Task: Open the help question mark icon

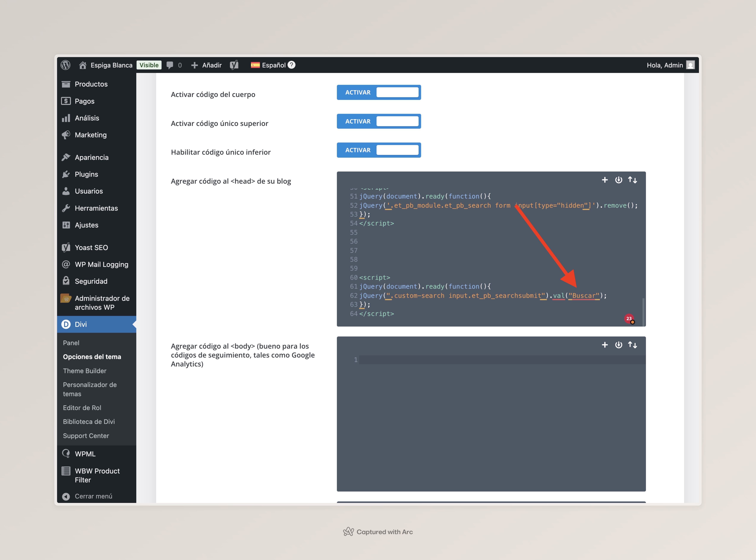Action: pyautogui.click(x=291, y=65)
